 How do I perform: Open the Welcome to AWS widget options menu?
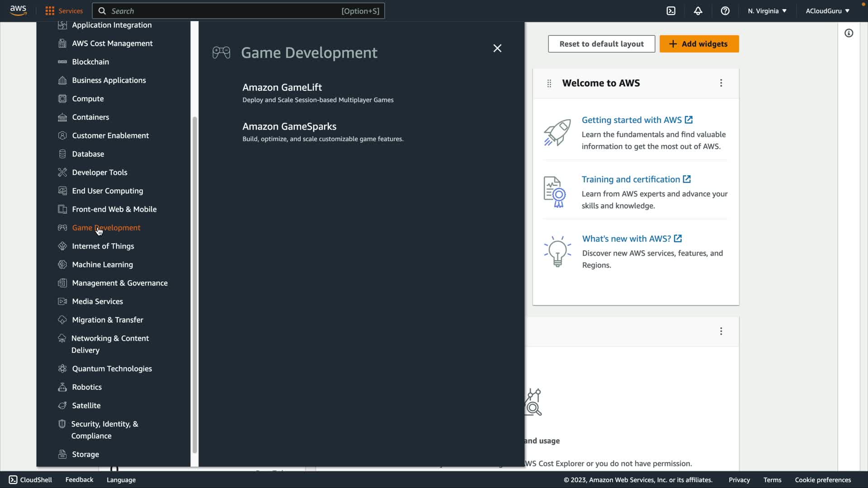click(721, 83)
